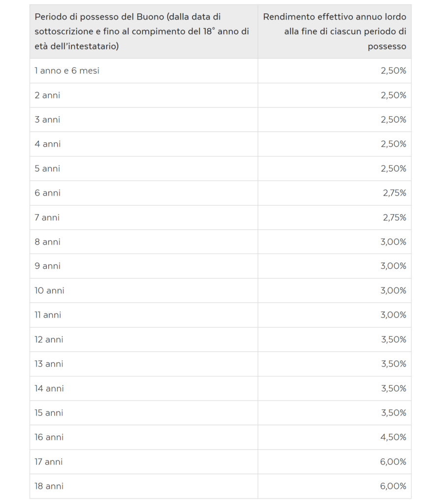Click the 3,00% value for 8 anni
This screenshot has width=438, height=504.
pyautogui.click(x=393, y=242)
